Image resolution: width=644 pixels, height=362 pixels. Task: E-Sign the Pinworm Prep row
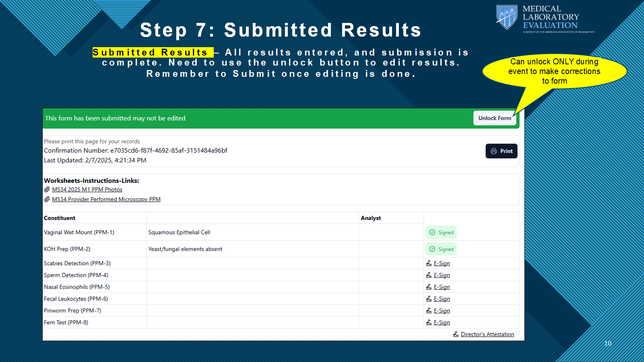pyautogui.click(x=442, y=311)
